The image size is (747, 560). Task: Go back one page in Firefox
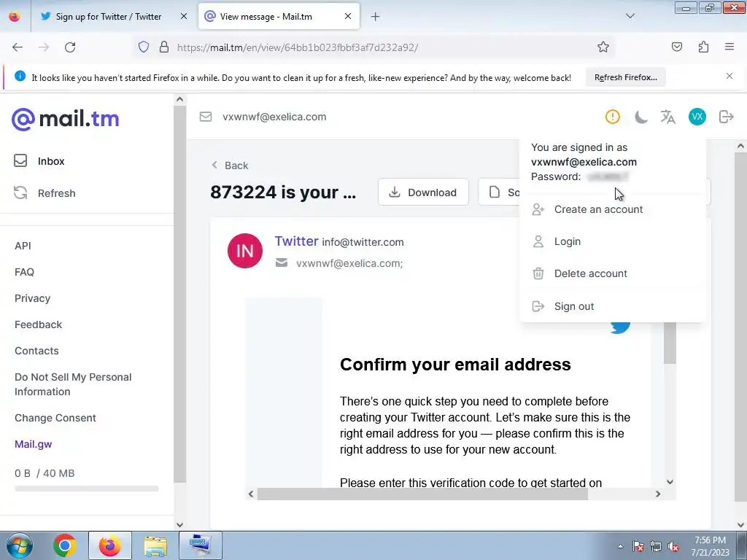[x=18, y=47]
